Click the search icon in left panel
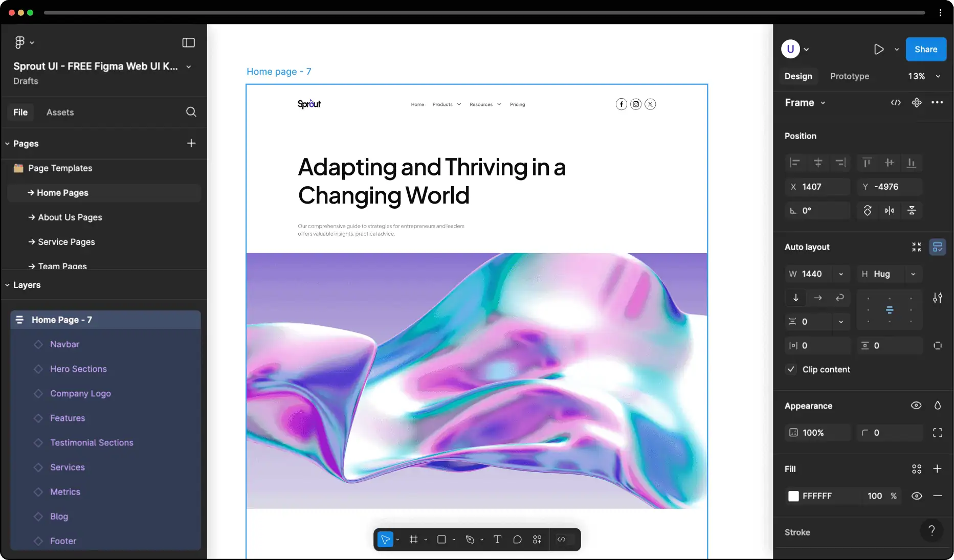Image resolution: width=954 pixels, height=560 pixels. pos(191,112)
